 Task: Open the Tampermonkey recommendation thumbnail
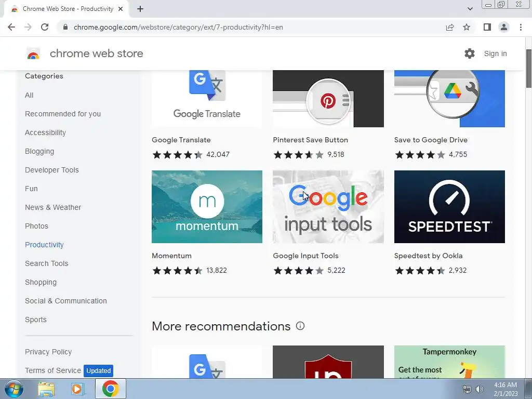449,362
